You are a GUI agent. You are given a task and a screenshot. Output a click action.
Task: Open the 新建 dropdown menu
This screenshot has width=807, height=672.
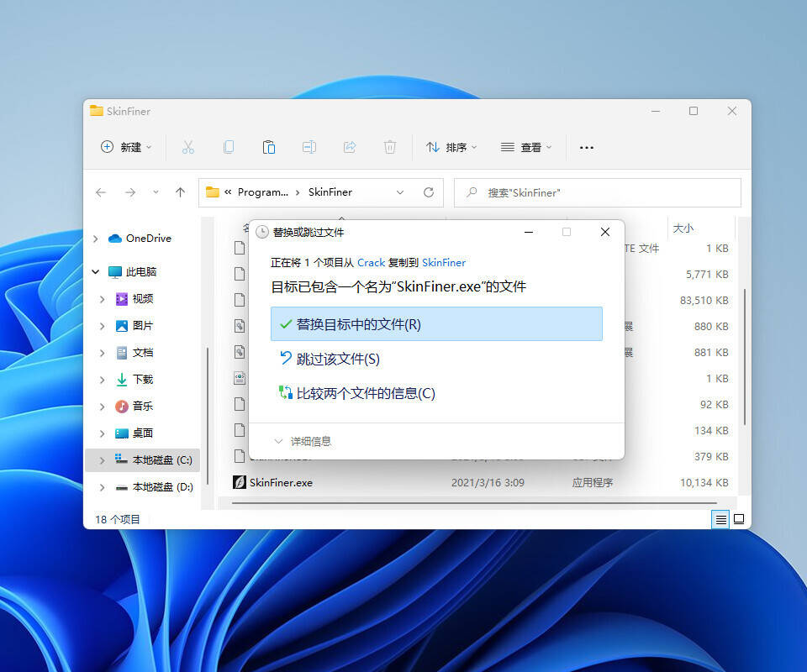(126, 147)
